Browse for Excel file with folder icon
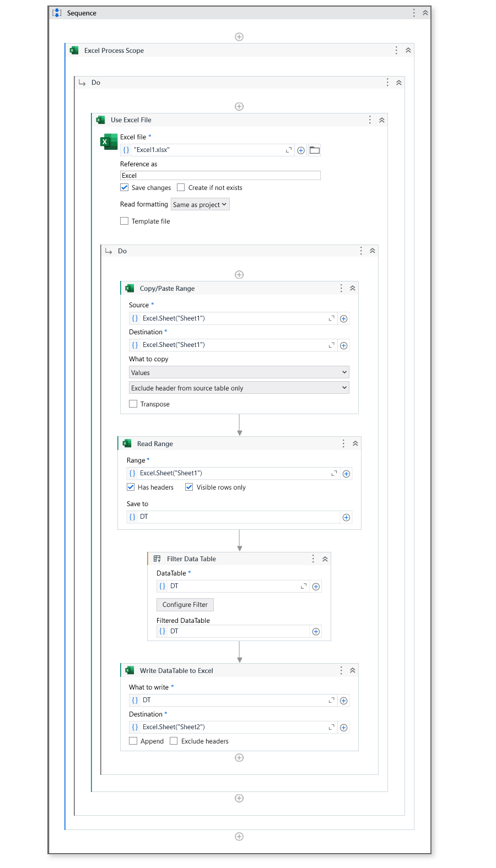Viewport: 496px width, 868px height. coord(314,150)
